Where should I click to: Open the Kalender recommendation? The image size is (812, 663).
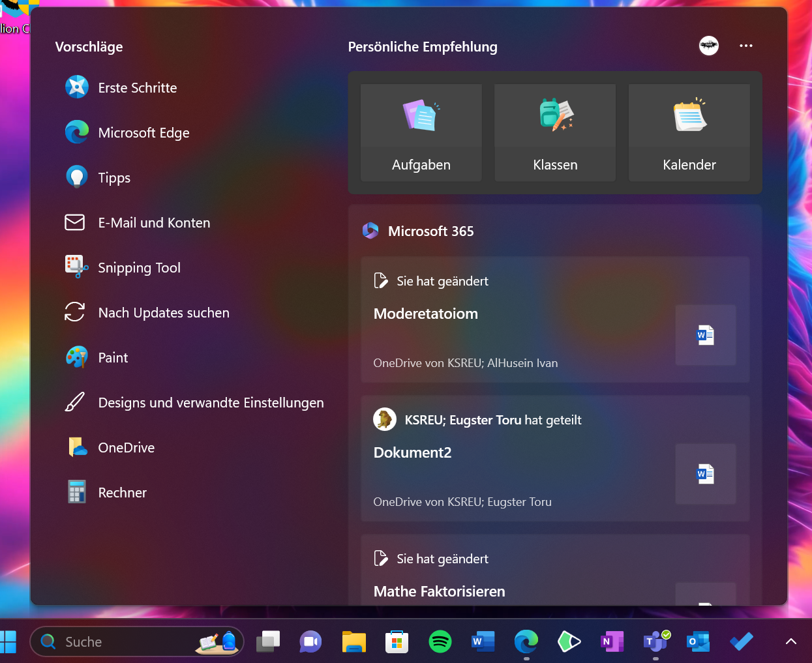point(689,132)
